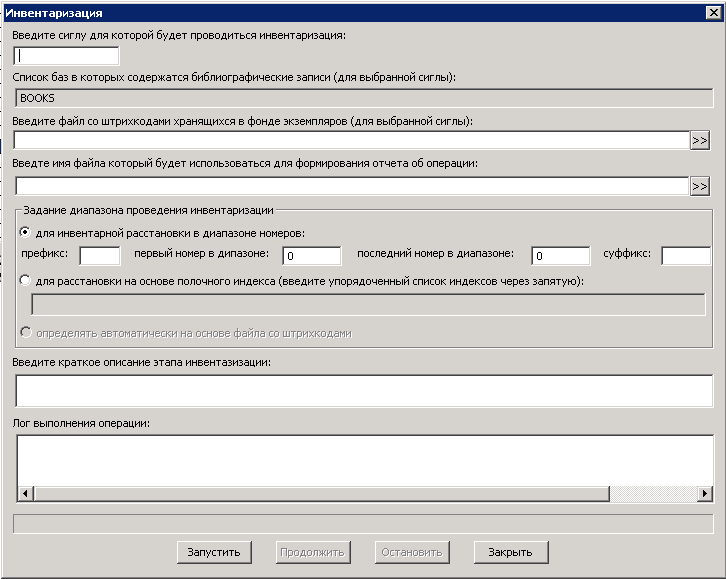This screenshot has width=726, height=579.
Task: Click the суффикс input field
Action: (685, 256)
